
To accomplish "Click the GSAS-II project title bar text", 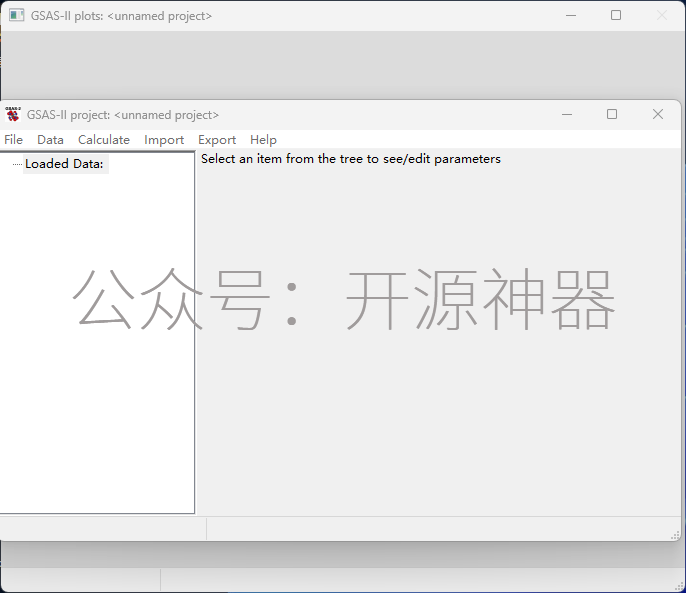I will click(x=122, y=115).
